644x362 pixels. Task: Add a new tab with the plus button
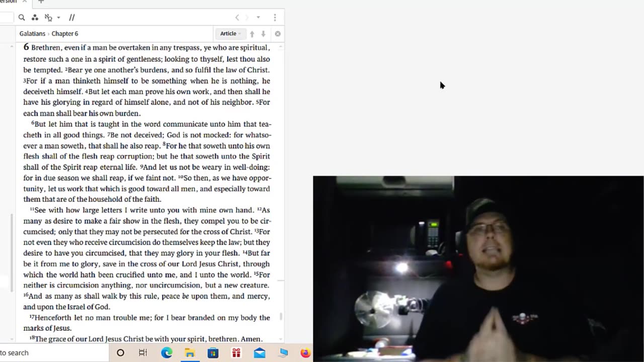(x=41, y=2)
